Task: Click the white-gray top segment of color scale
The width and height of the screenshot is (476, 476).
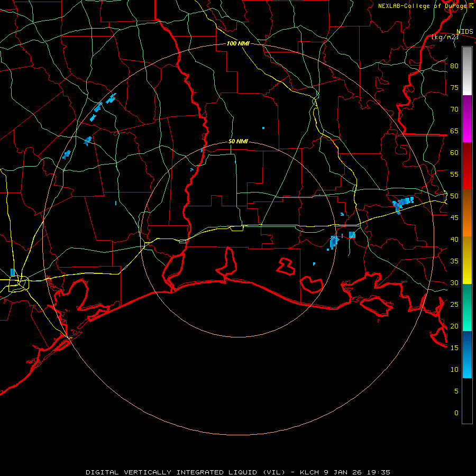Action: point(467,71)
